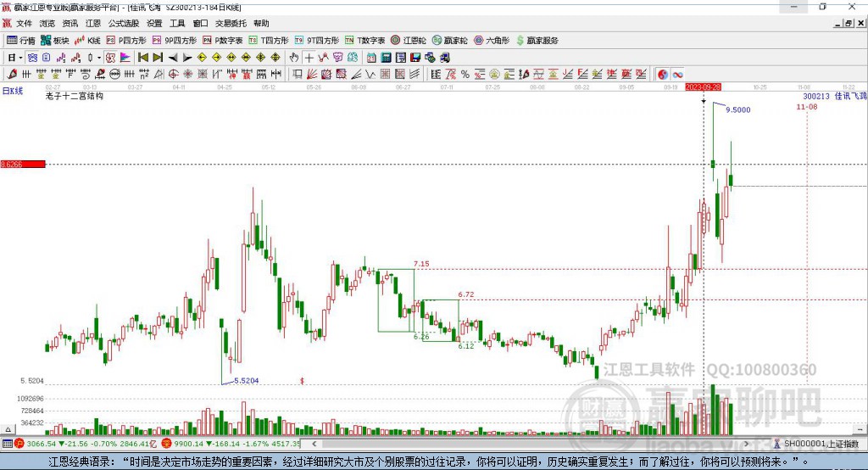Click the 老子十二宫结构 chart label
Viewport: 868px width, 470px height.
pos(75,96)
